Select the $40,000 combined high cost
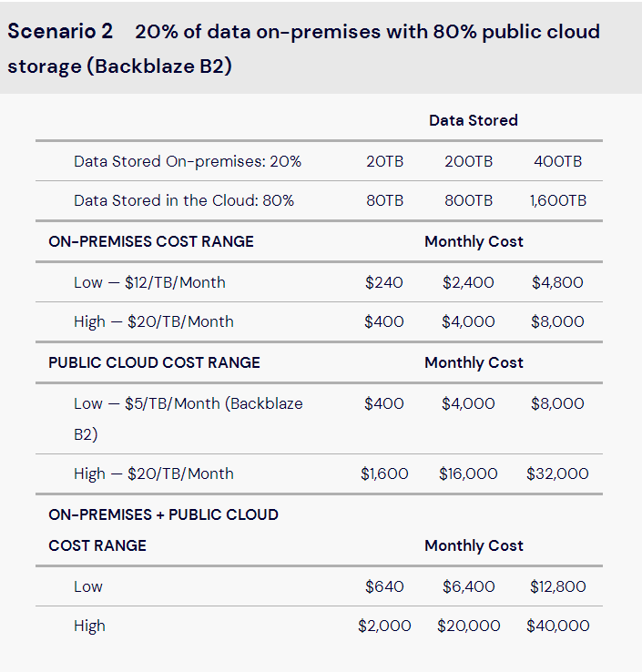Screen dimensions: 642x672 557,626
